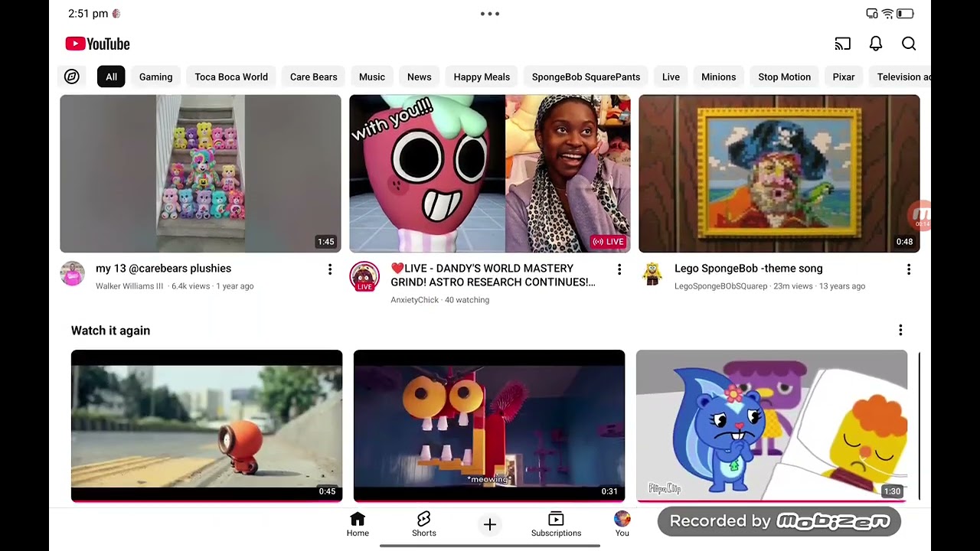Play the Care Bears plushies thumbnail

[x=201, y=174]
